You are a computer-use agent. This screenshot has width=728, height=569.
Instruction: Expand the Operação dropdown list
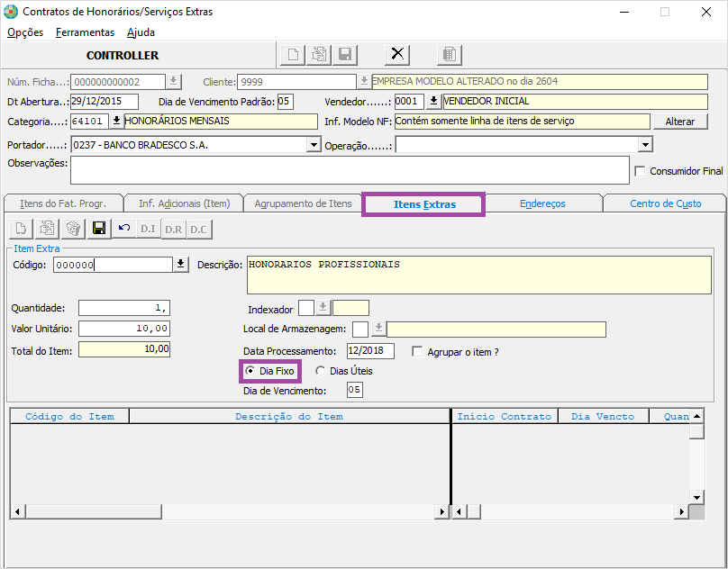tap(645, 145)
